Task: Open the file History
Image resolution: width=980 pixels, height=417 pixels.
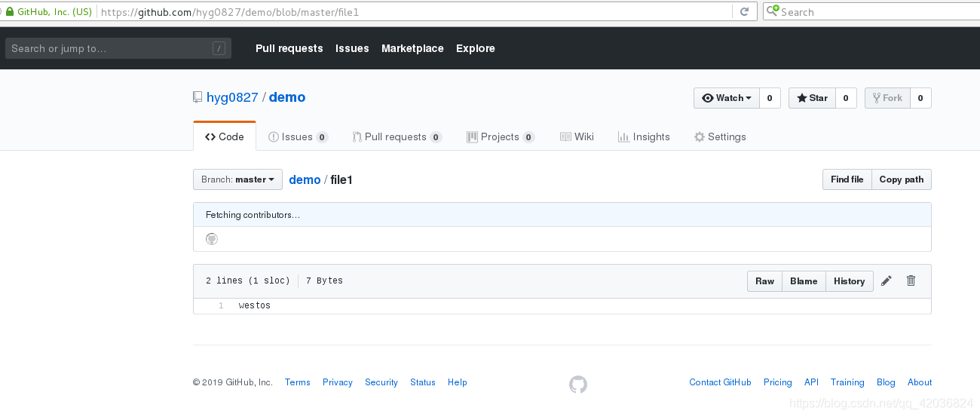Action: [x=850, y=281]
